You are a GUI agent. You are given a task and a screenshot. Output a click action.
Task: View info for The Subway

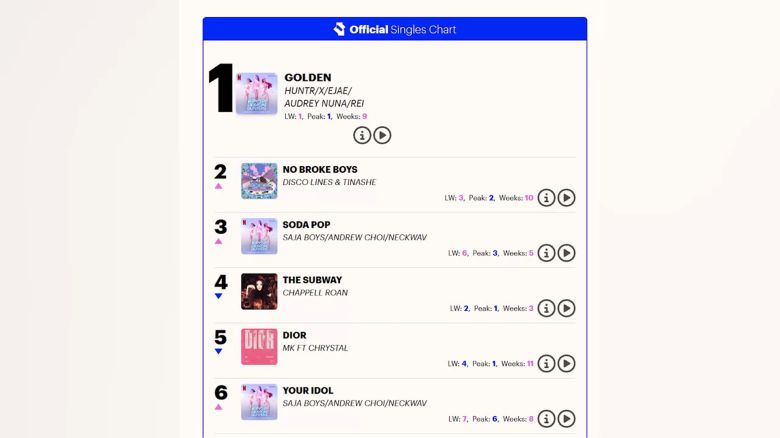click(546, 308)
